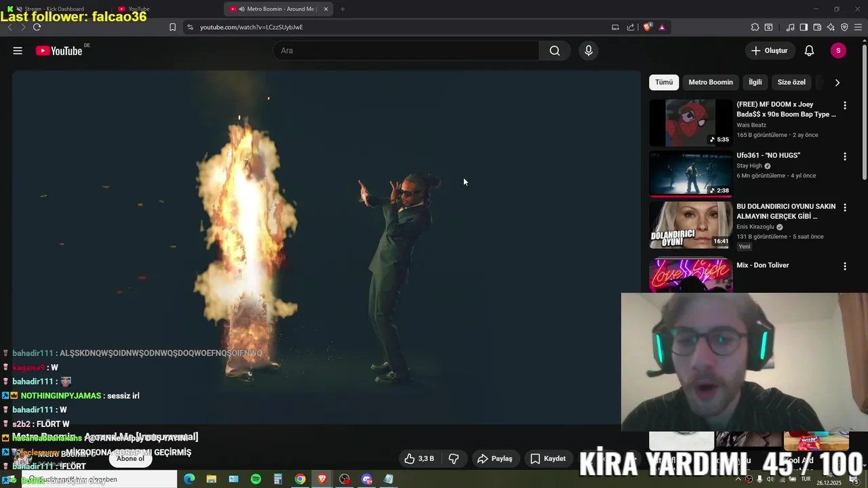
Task: Open the Wais Beatz channel link
Action: [751, 125]
